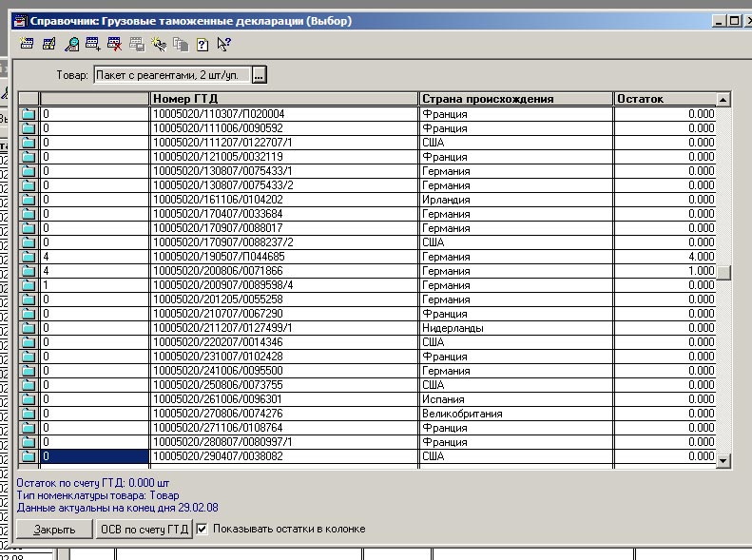
Task: Click the add-group toolbar icon
Action: [93, 43]
